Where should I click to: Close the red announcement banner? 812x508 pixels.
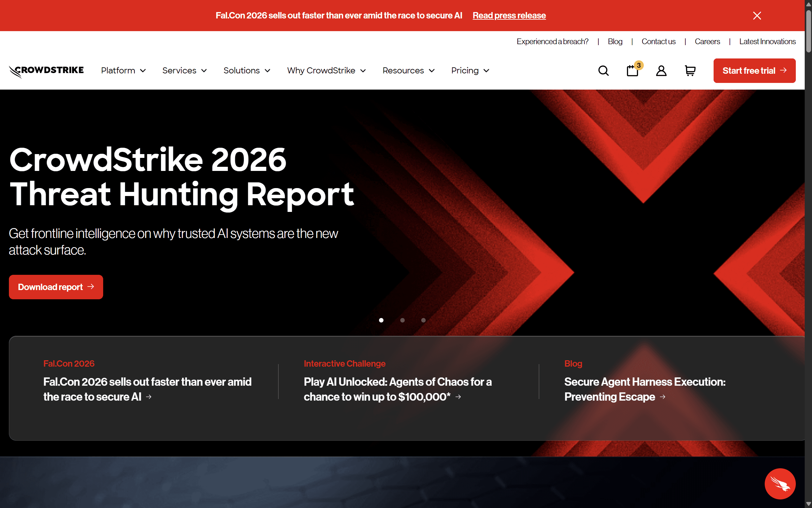click(757, 16)
